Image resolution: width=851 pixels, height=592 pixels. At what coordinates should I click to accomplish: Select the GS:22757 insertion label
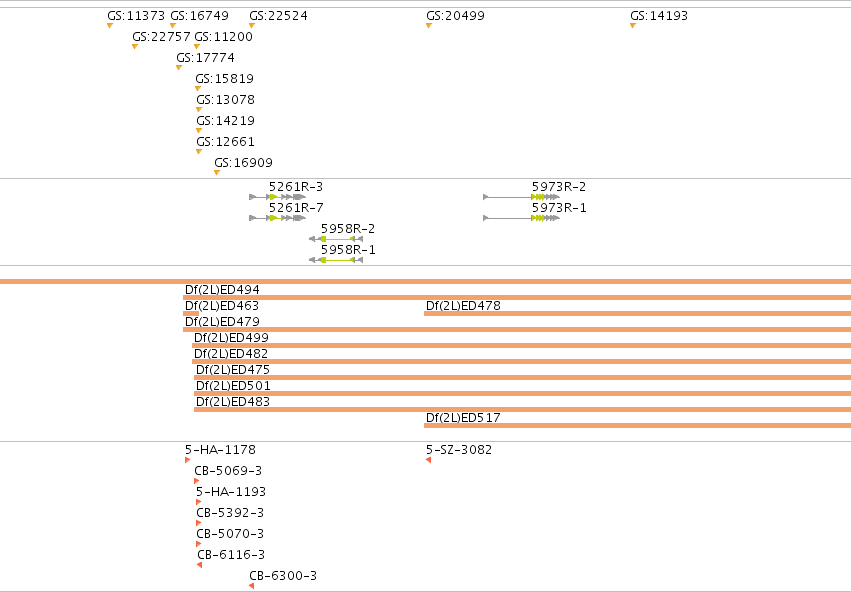(x=161, y=37)
